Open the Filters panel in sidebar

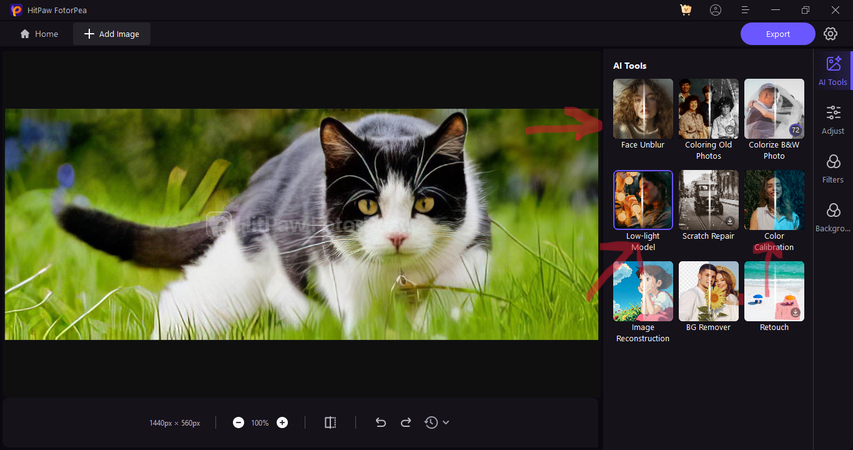pos(833,167)
